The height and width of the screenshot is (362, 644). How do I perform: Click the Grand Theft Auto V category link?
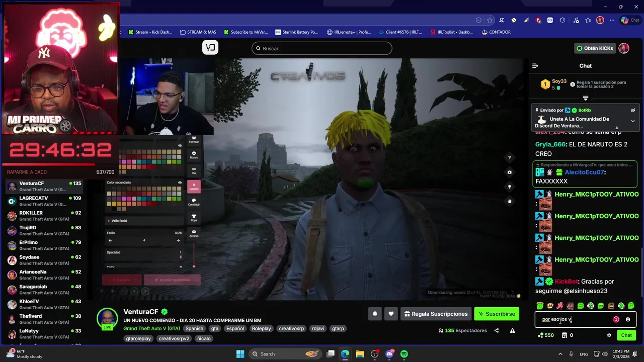point(151,328)
